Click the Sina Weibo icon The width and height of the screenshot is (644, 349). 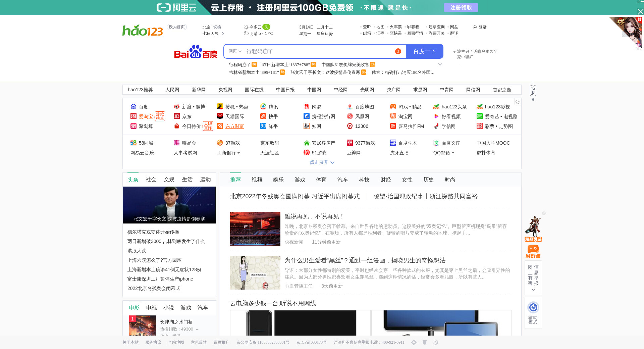[177, 107]
